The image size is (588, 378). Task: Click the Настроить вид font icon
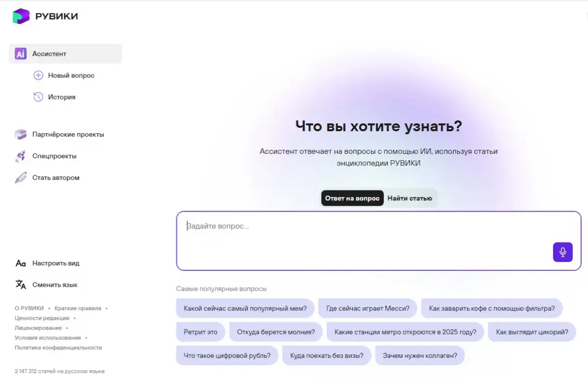point(21,263)
